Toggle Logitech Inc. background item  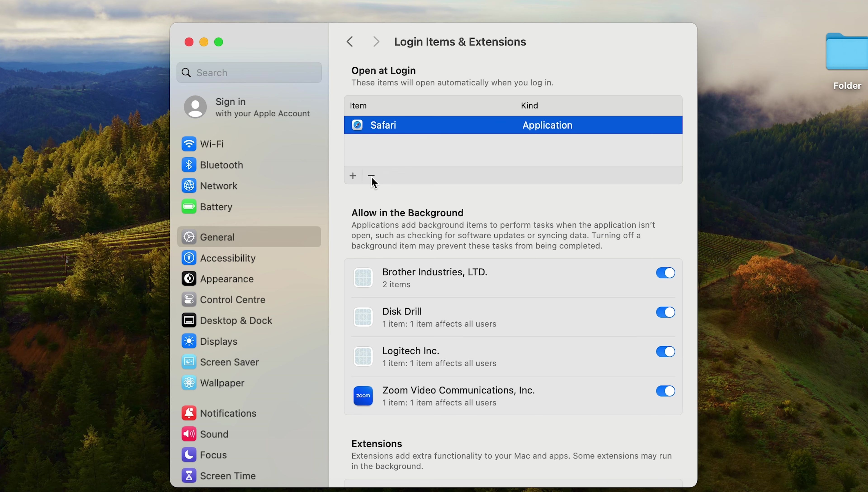(665, 351)
